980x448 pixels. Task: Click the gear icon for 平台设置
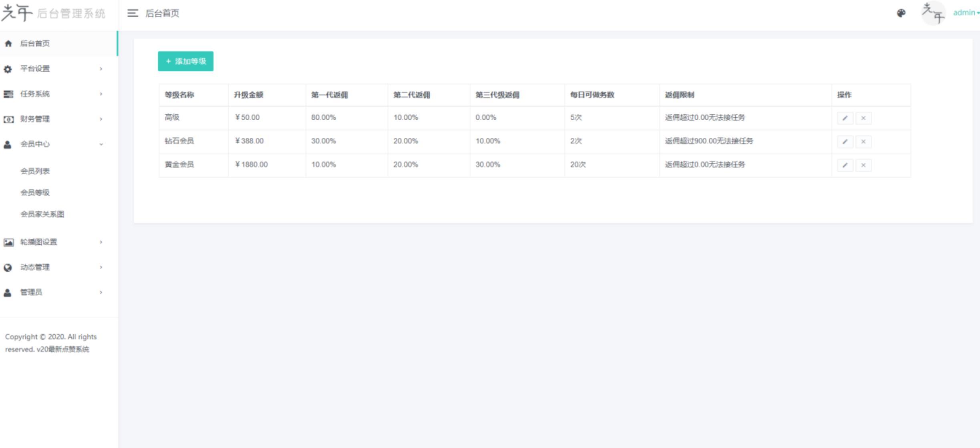tap(8, 69)
